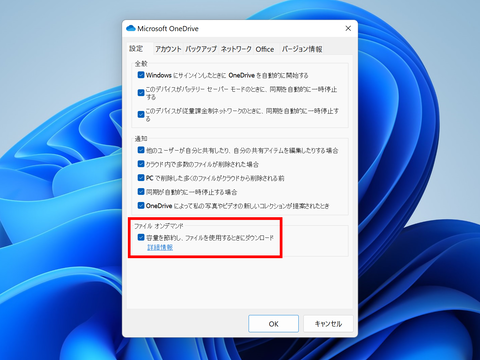Click the キャンセル button

point(328,324)
